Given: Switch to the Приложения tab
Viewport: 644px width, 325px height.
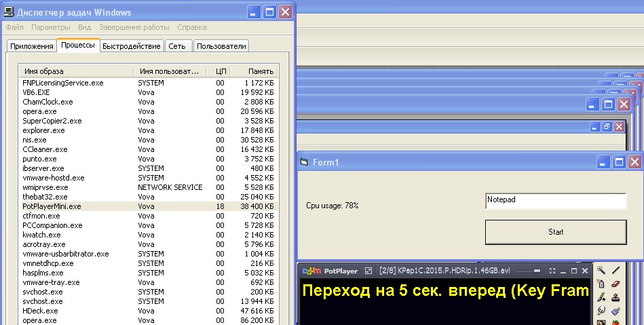Looking at the screenshot, I should click(31, 46).
